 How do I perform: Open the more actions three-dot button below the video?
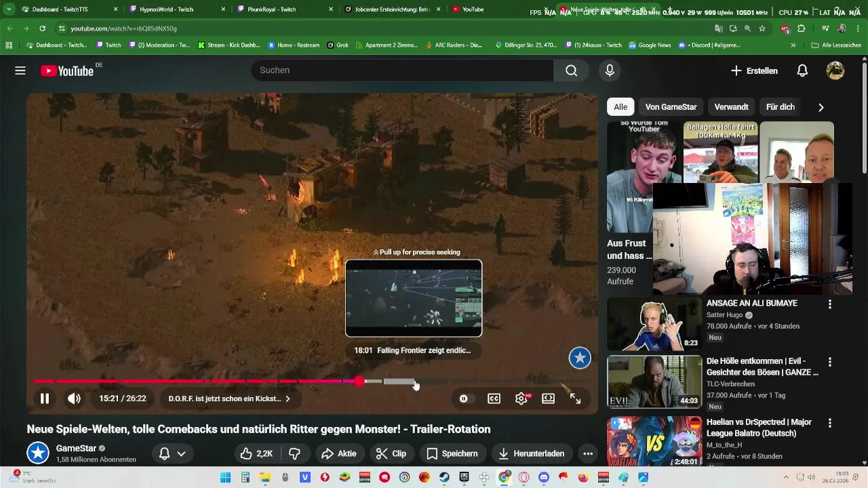point(588,453)
